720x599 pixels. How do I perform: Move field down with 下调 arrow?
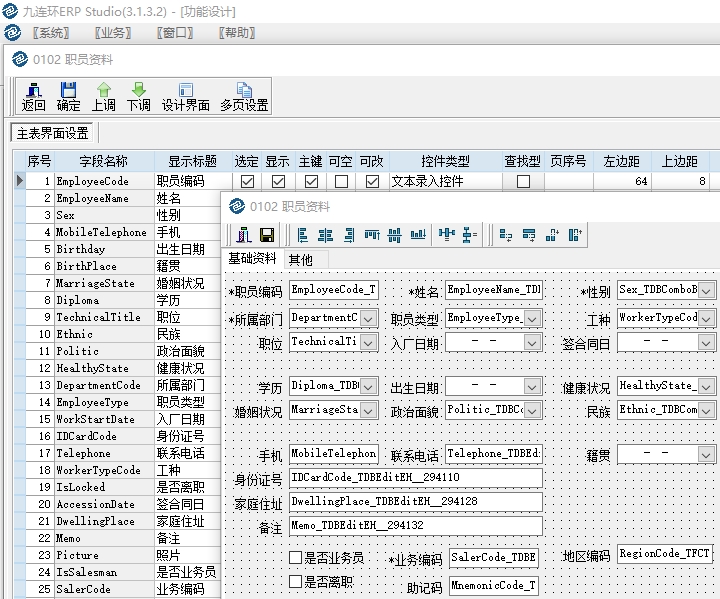click(x=139, y=96)
